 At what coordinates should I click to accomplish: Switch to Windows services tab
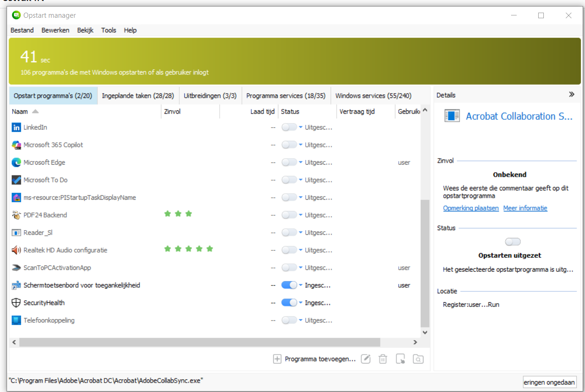tap(373, 95)
